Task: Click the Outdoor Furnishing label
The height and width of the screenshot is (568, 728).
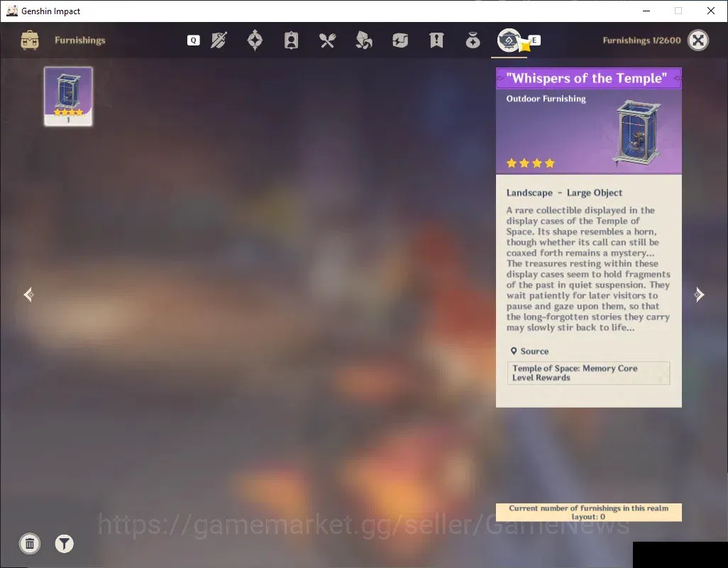Action: [546, 99]
